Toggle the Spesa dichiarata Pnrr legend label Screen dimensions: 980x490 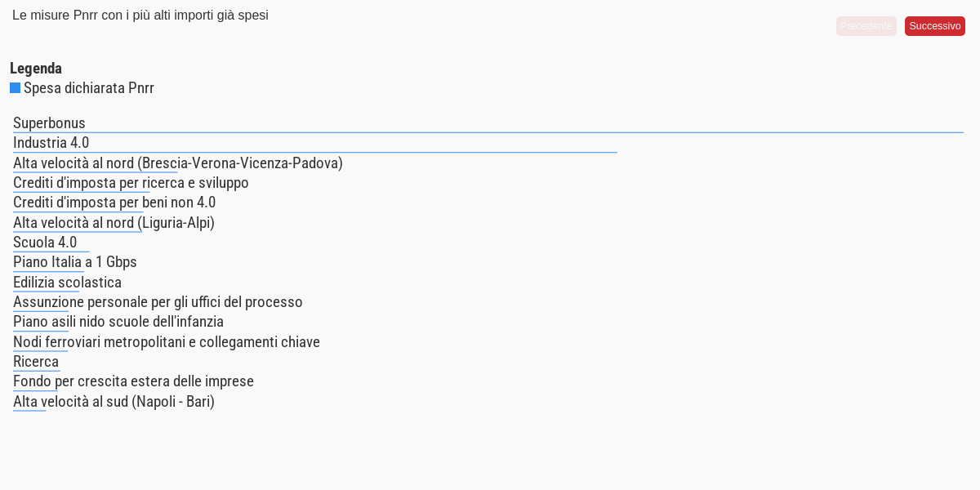pos(88,88)
